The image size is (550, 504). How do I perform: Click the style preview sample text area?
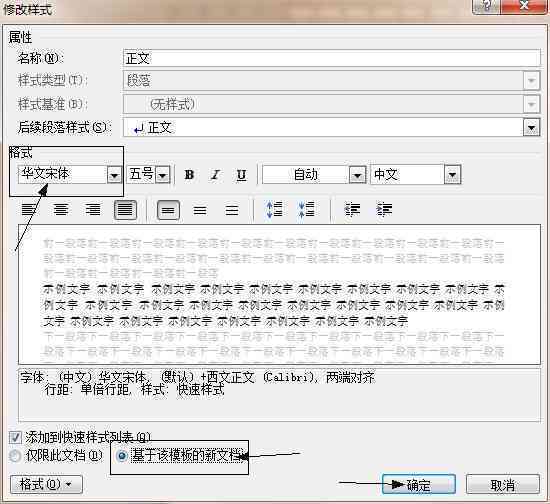point(279,294)
